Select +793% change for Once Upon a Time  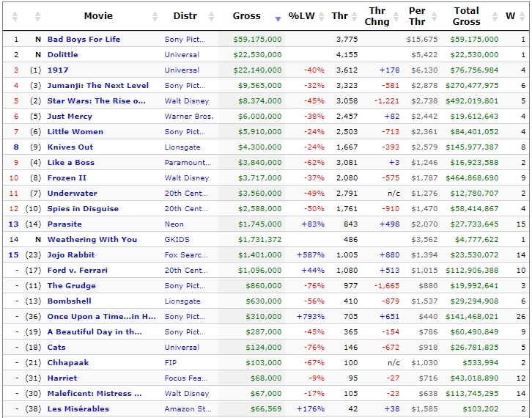coord(311,317)
